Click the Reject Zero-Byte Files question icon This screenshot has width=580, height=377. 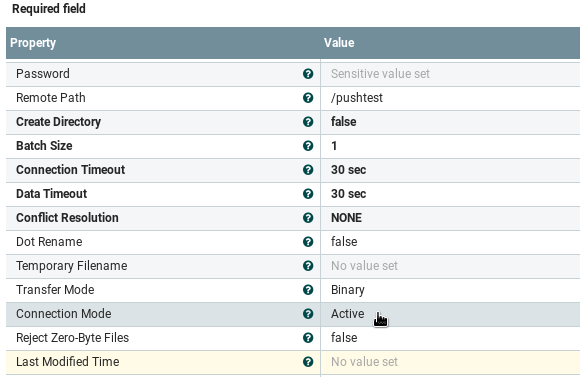308,338
